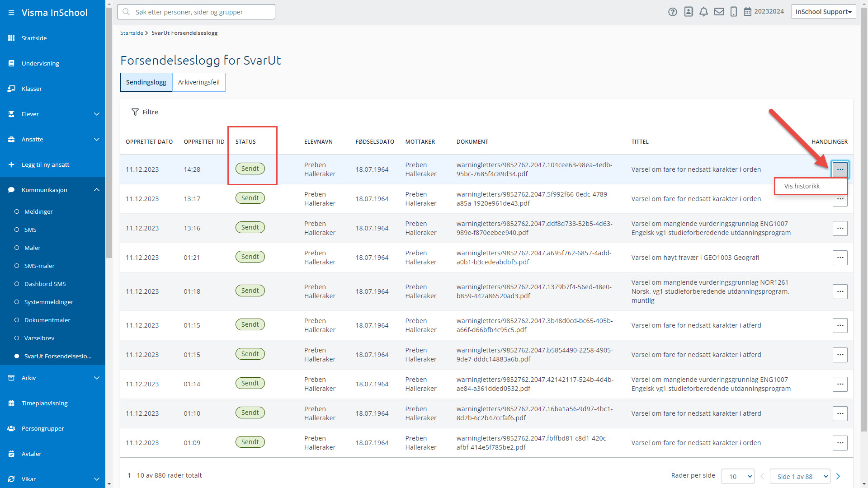Click the Startside grid icon in sidebar
Image resolution: width=868 pixels, height=488 pixels.
coord(11,38)
